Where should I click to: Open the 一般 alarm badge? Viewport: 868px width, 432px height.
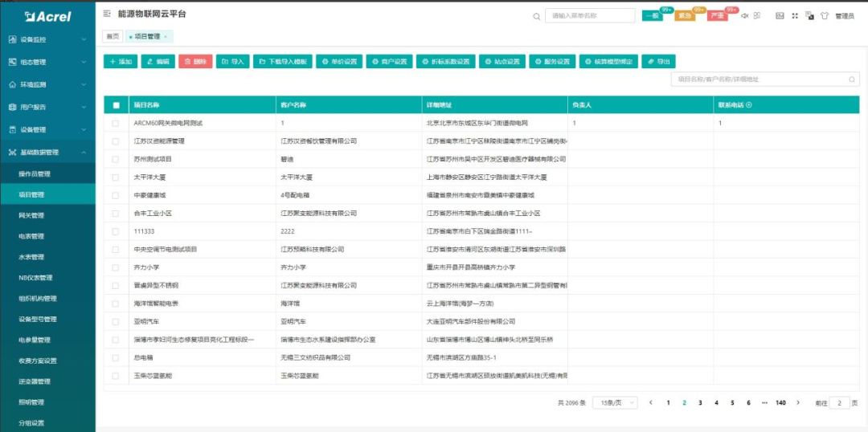[653, 16]
